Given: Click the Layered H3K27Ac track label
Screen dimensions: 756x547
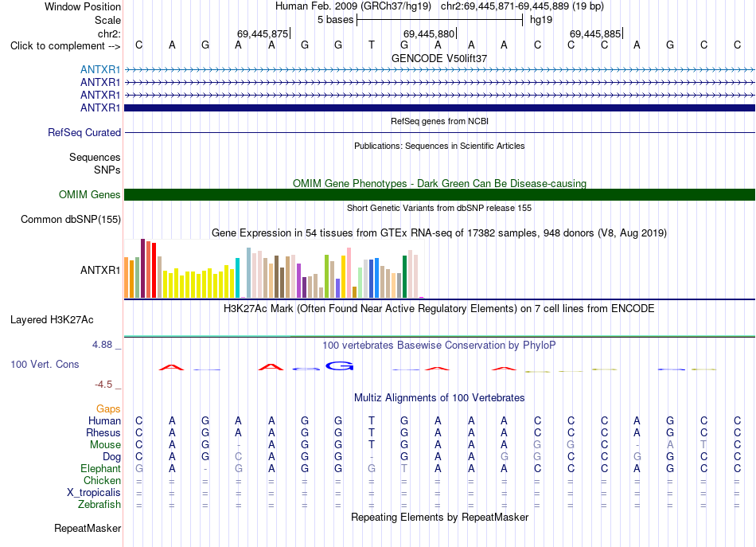Looking at the screenshot, I should (x=52, y=319).
